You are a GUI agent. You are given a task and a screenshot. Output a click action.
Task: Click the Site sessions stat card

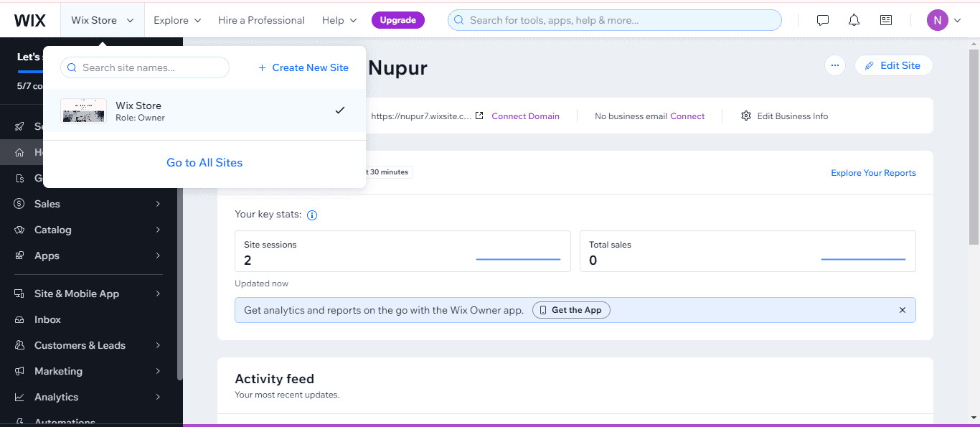(x=402, y=251)
